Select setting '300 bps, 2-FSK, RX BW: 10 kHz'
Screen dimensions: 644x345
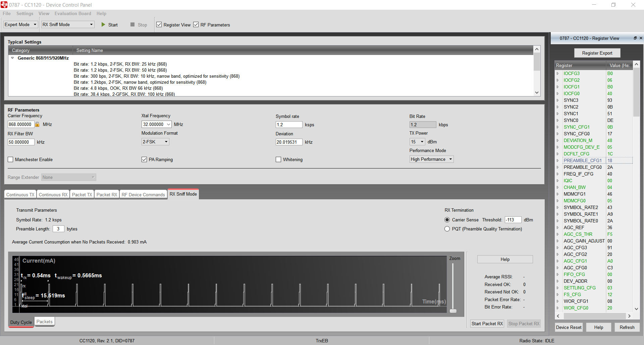(x=157, y=76)
